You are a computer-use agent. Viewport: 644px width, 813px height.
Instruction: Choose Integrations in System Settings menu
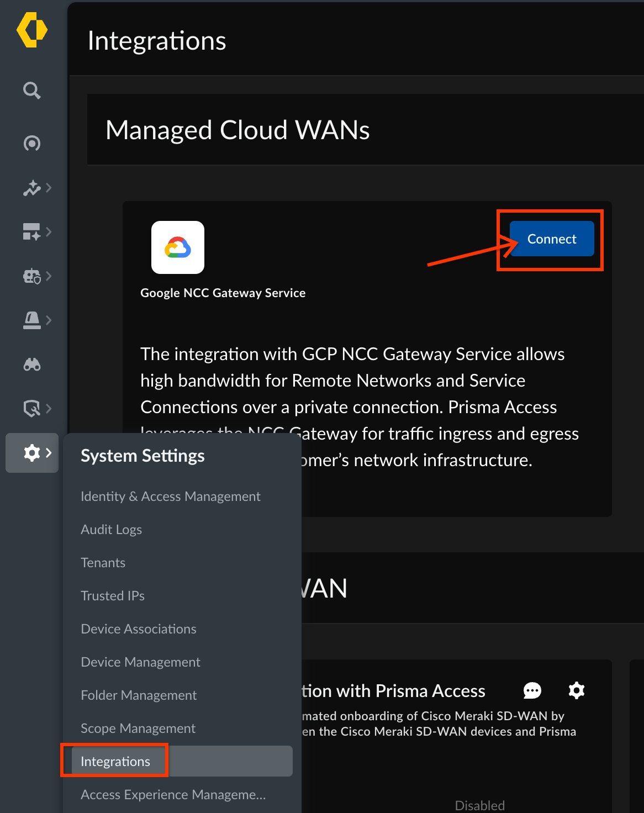coord(182,761)
